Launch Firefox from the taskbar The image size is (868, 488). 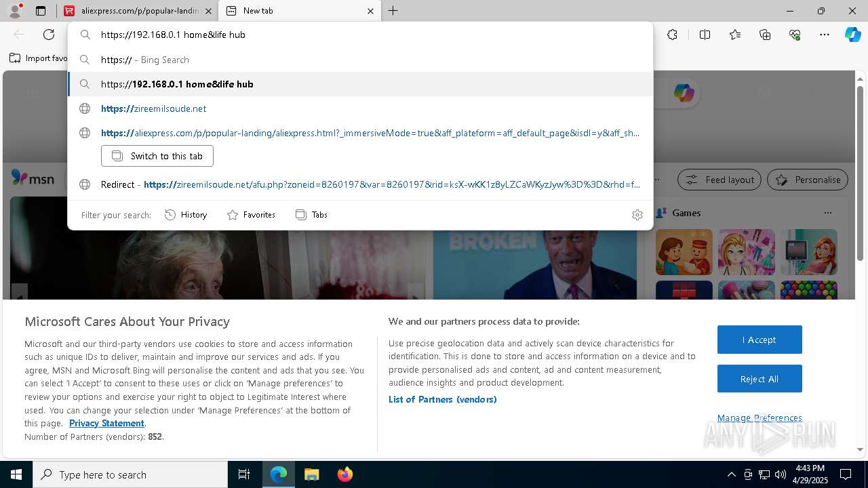(344, 474)
